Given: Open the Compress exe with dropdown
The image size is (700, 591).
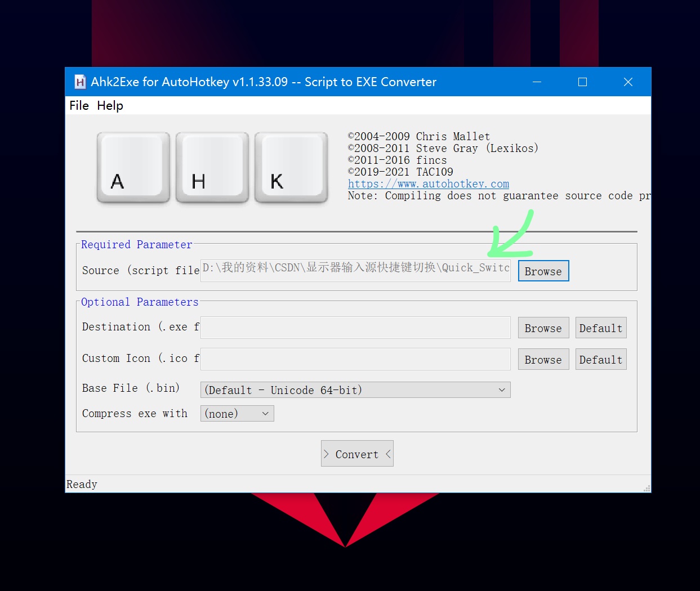Looking at the screenshot, I should pos(237,414).
